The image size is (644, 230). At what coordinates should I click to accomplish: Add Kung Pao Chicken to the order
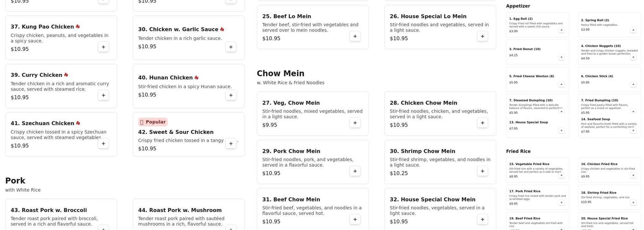click(x=103, y=47)
